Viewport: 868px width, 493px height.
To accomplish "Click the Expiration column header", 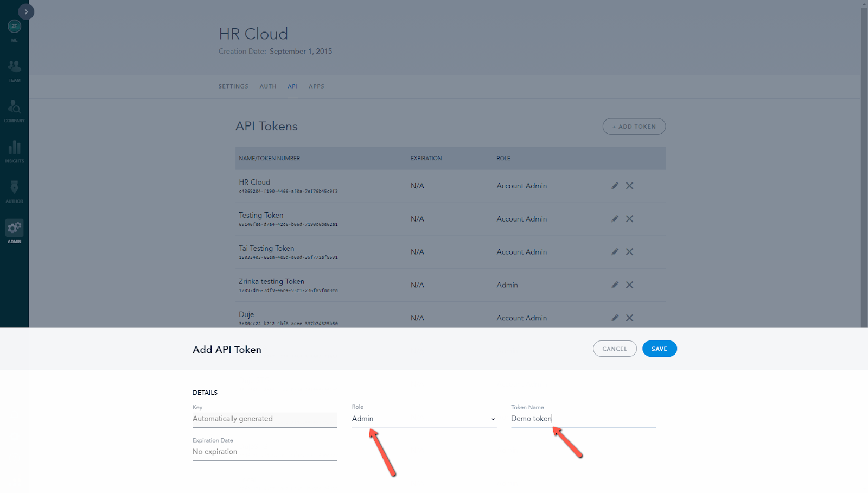I will click(x=426, y=159).
